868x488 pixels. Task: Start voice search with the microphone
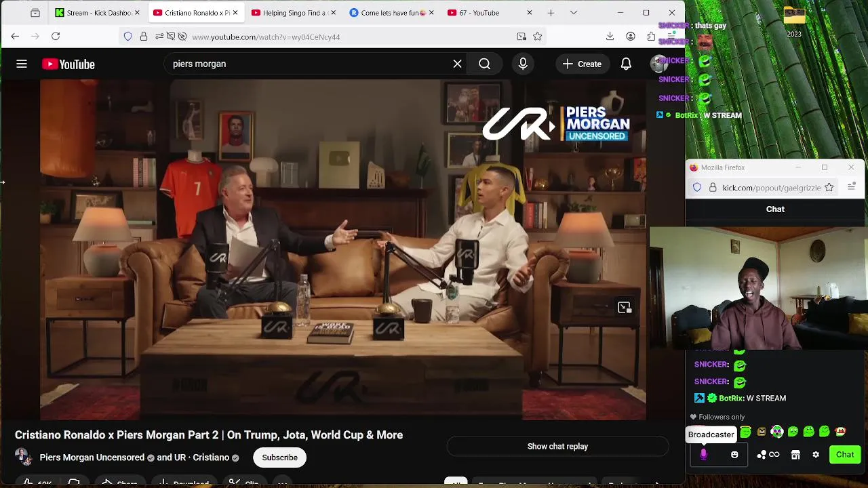(x=523, y=64)
